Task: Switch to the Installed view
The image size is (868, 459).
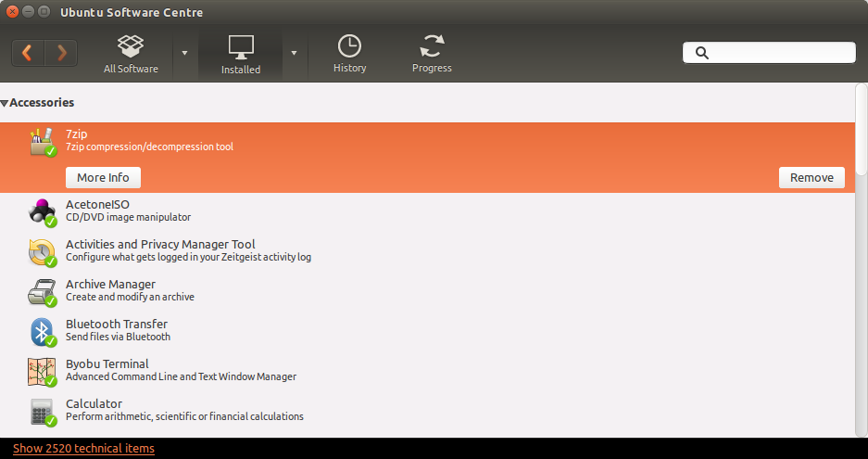Action: pos(241,55)
